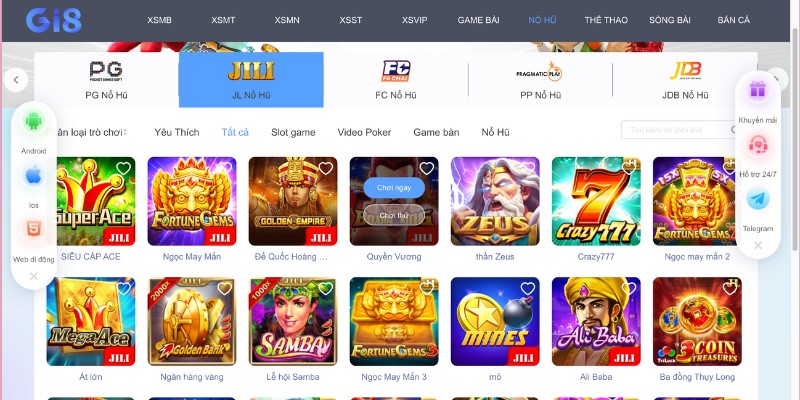Close the right support sidebar
Screen dimensions: 800x400
[x=758, y=245]
